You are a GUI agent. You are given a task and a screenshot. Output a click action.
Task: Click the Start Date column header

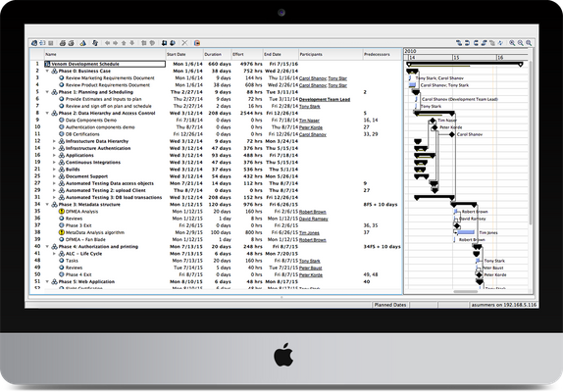[183, 54]
